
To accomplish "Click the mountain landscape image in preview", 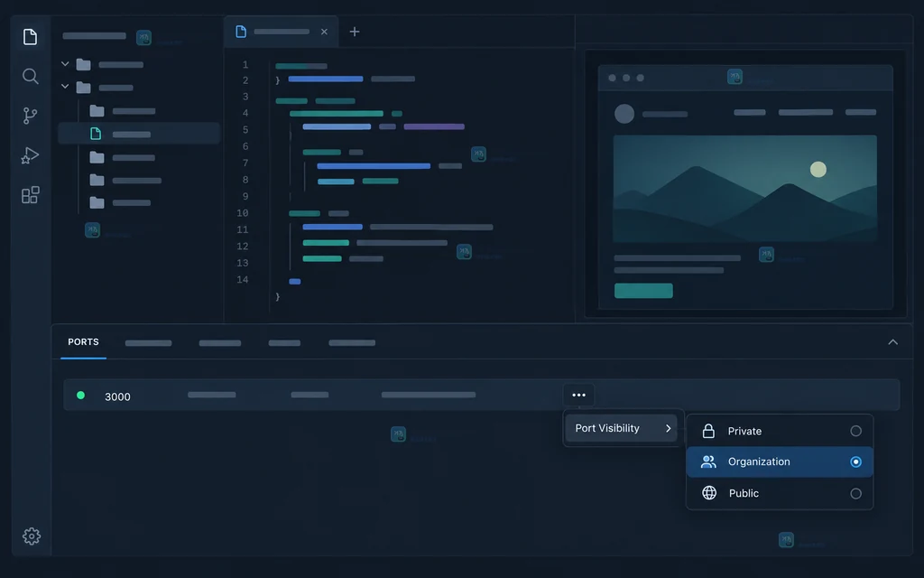I will [x=744, y=189].
